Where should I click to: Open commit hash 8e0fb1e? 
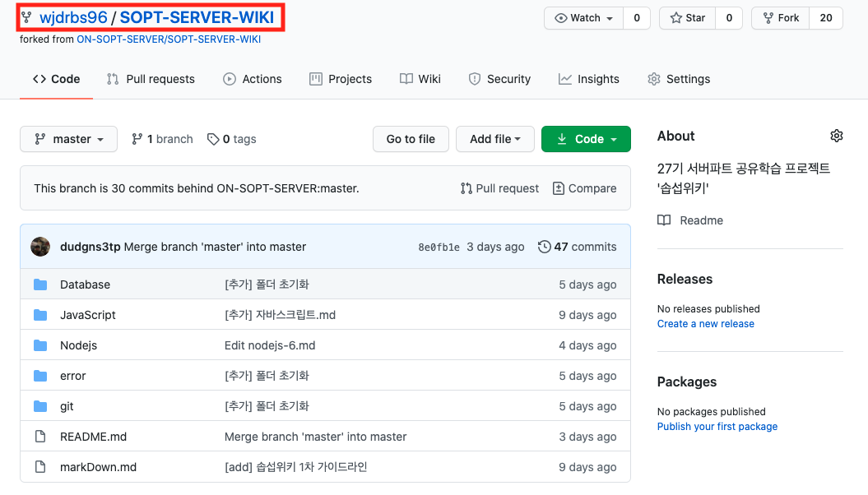coord(439,247)
